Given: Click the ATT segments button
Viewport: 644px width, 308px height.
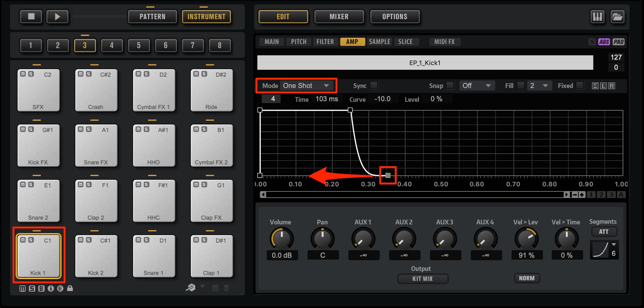Looking at the screenshot, I should click(604, 232).
